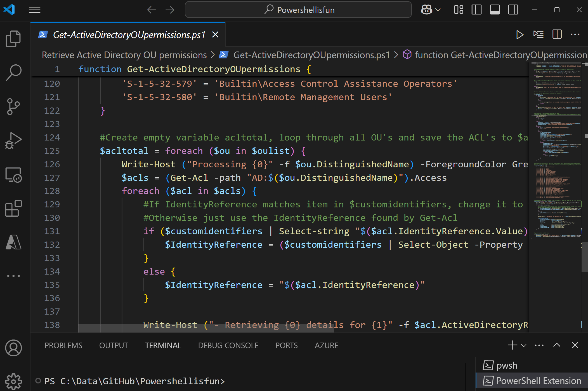Switch to the PROBLEMS tab
This screenshot has height=391, width=588.
tap(63, 346)
